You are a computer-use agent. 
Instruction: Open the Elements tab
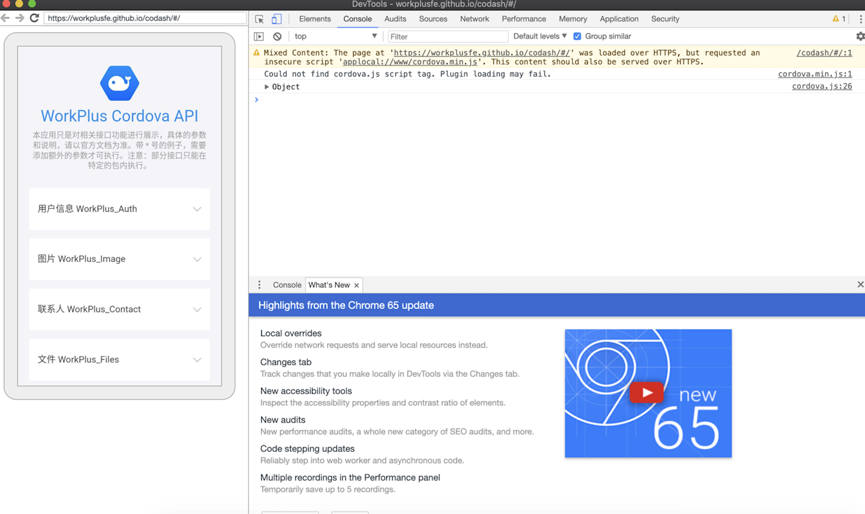click(x=314, y=19)
